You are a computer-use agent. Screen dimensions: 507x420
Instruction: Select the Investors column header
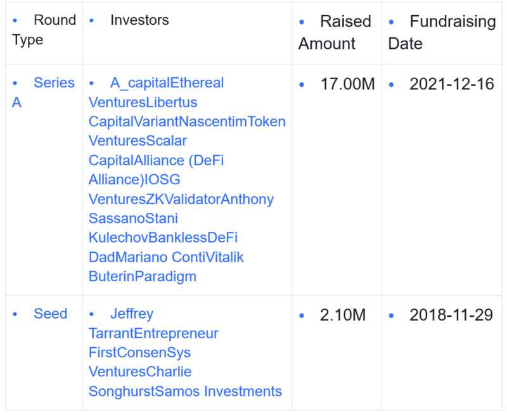[x=139, y=20]
